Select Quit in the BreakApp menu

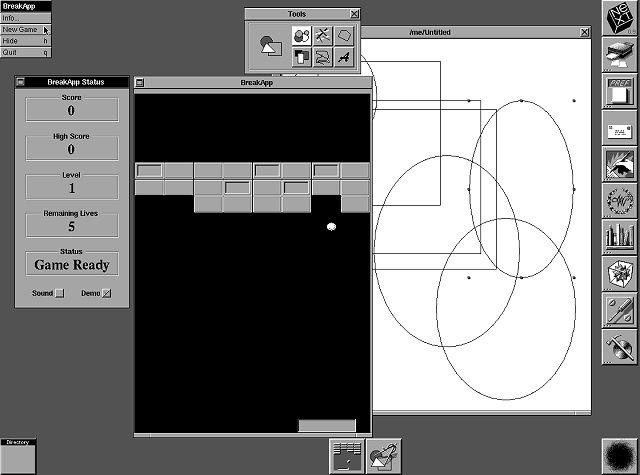26,52
